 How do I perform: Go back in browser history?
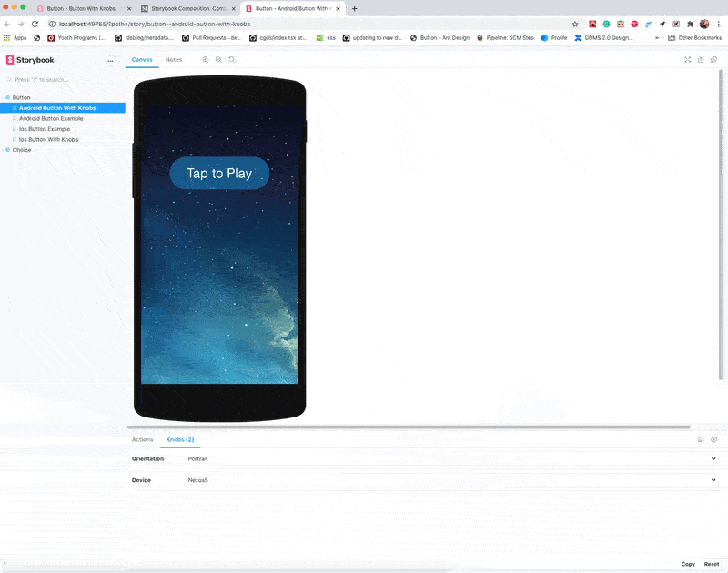coord(7,25)
